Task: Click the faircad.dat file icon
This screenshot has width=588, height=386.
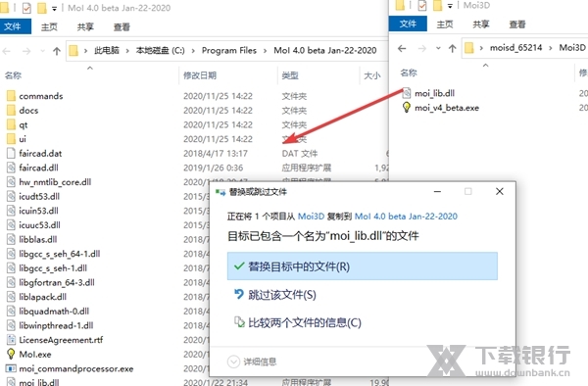Action: [x=11, y=153]
